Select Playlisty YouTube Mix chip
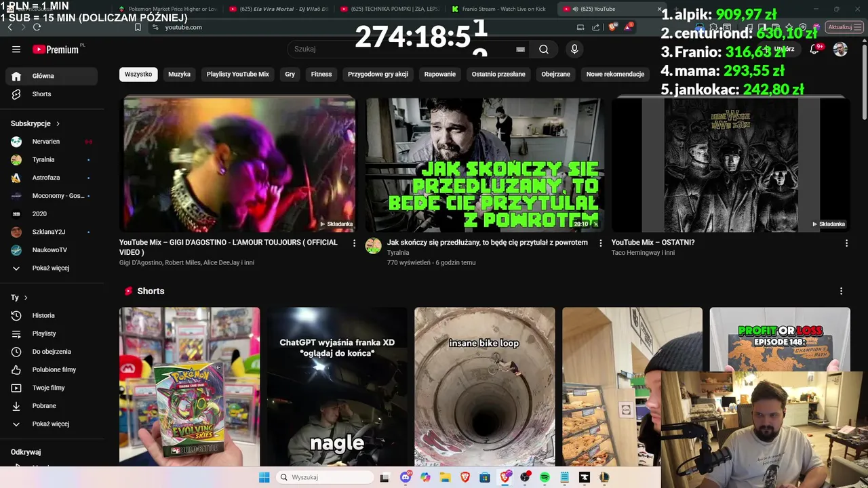The image size is (868, 488). (238, 74)
